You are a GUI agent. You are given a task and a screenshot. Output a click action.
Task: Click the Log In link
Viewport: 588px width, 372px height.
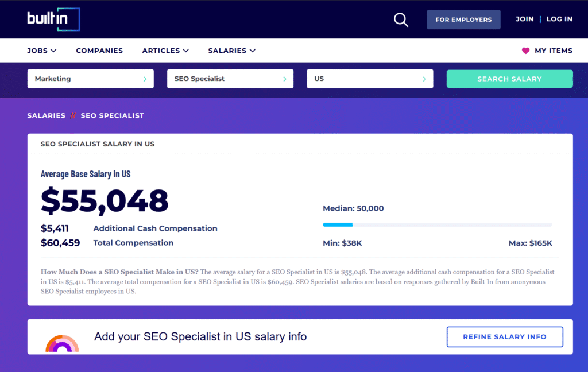point(559,19)
